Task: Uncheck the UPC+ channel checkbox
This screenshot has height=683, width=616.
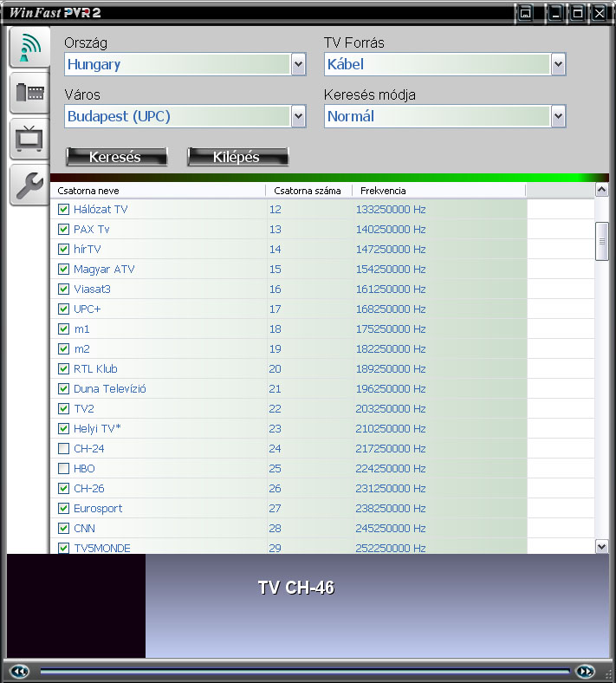Action: point(63,309)
